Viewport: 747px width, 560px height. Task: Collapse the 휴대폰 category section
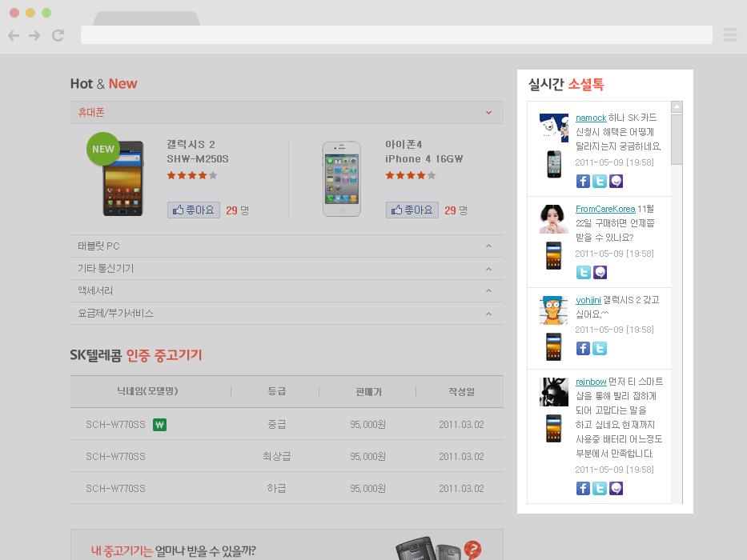(x=488, y=112)
